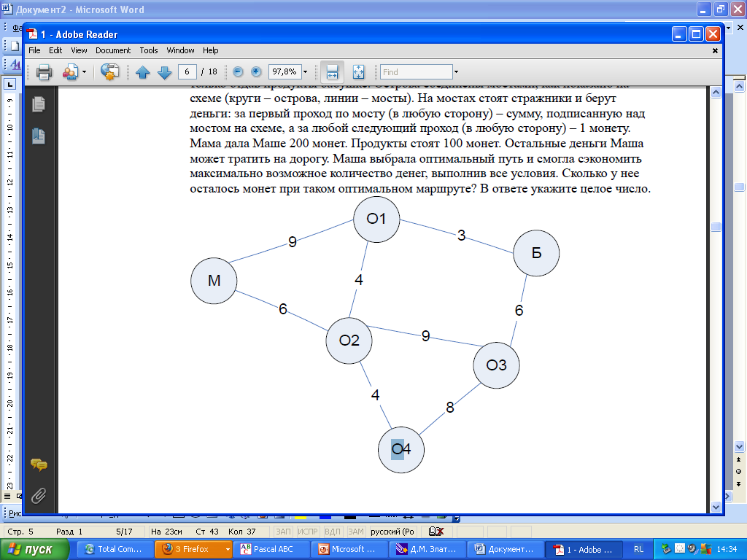Click the Word new document icon

pyautogui.click(x=15, y=46)
